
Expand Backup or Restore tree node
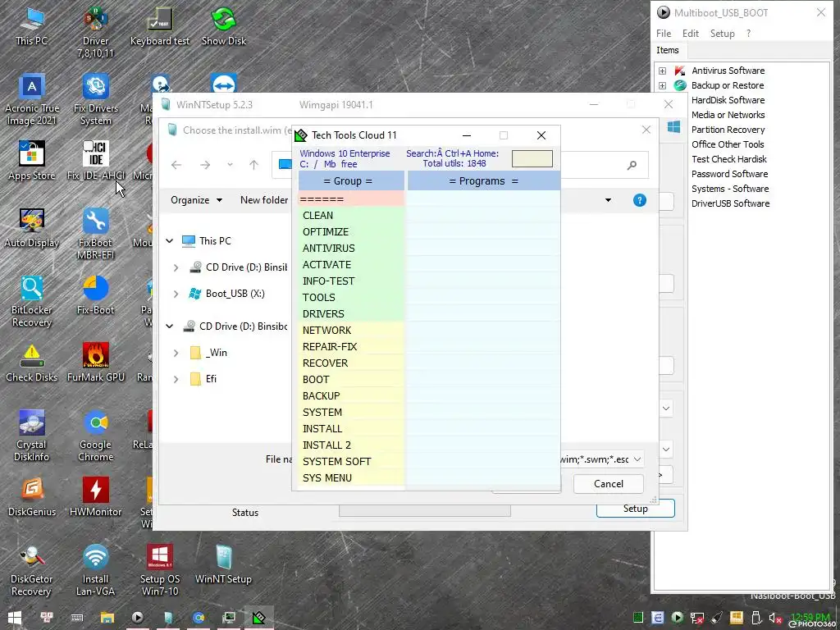662,85
